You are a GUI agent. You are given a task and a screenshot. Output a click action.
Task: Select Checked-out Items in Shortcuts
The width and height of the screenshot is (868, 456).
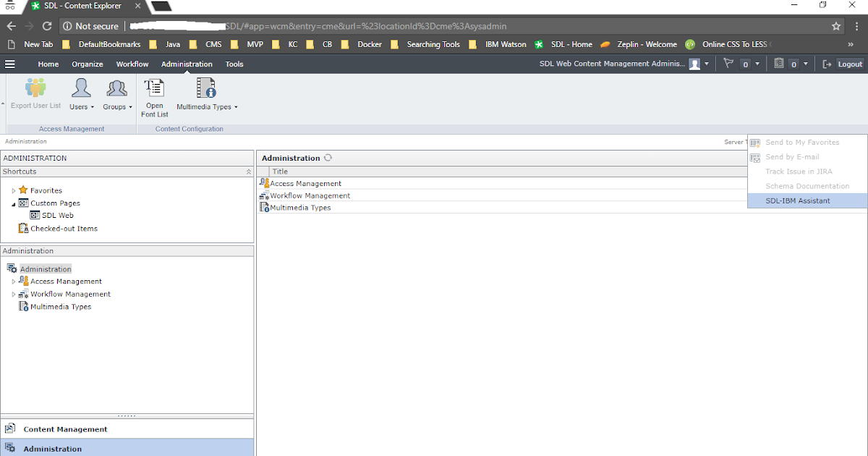click(x=64, y=228)
